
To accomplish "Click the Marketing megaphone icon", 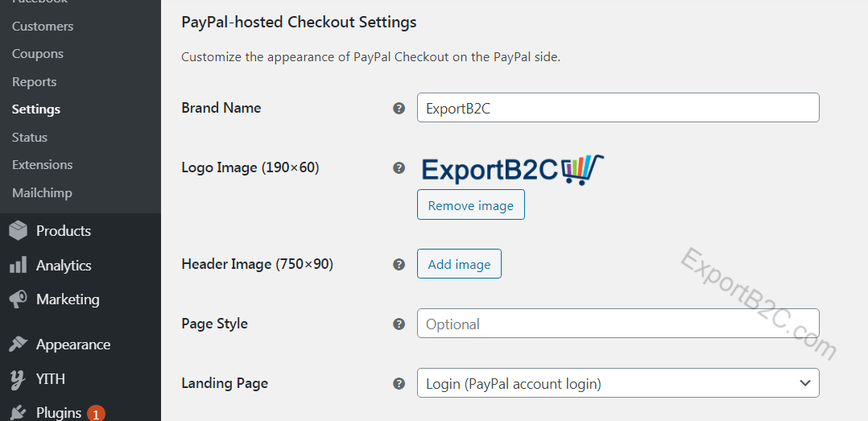I will 18,299.
